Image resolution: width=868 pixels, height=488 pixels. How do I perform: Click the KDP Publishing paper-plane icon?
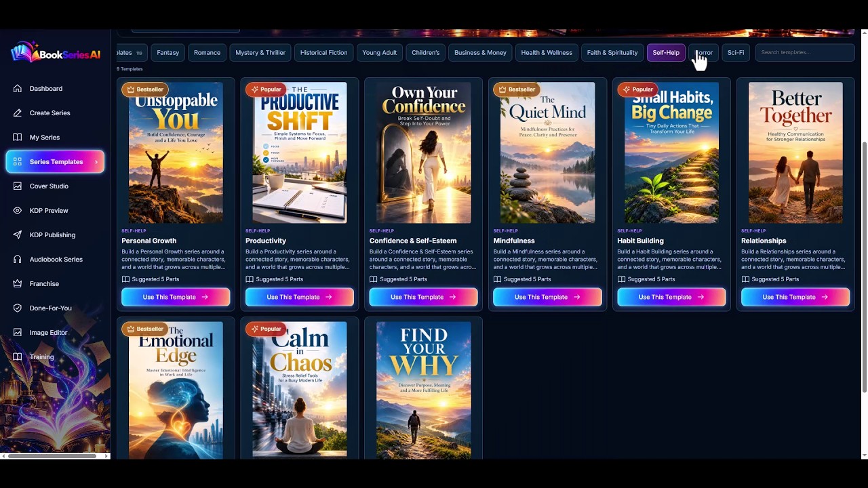(x=18, y=235)
